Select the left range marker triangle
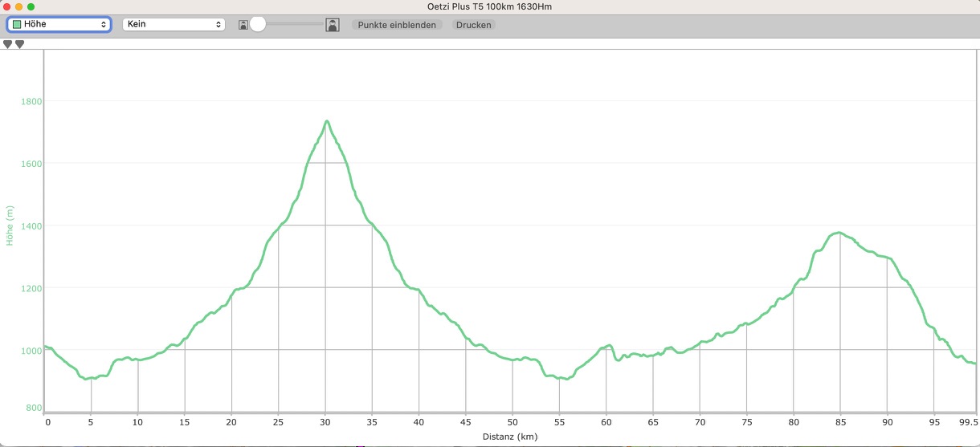 point(8,45)
